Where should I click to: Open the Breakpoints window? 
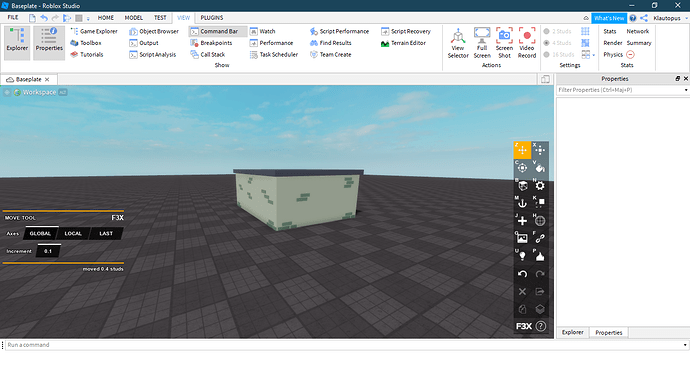(x=211, y=43)
